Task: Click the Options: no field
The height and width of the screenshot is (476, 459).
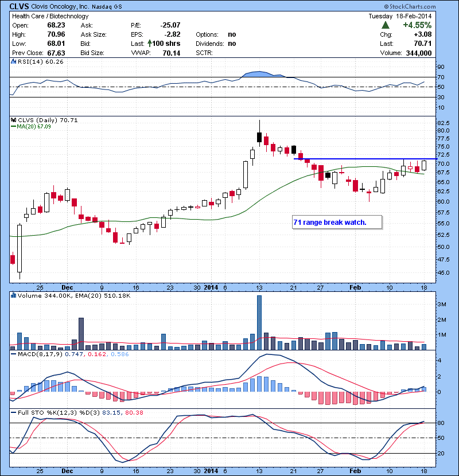Action: click(216, 34)
